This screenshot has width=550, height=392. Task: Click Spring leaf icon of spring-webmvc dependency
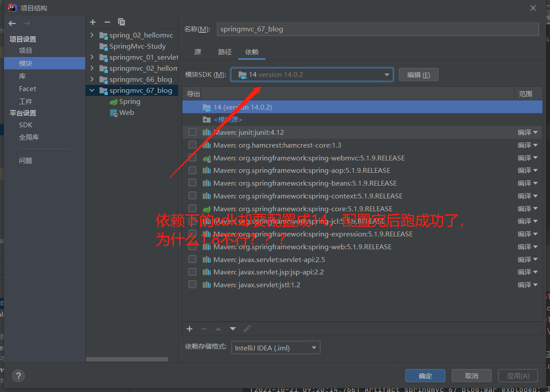(x=206, y=158)
